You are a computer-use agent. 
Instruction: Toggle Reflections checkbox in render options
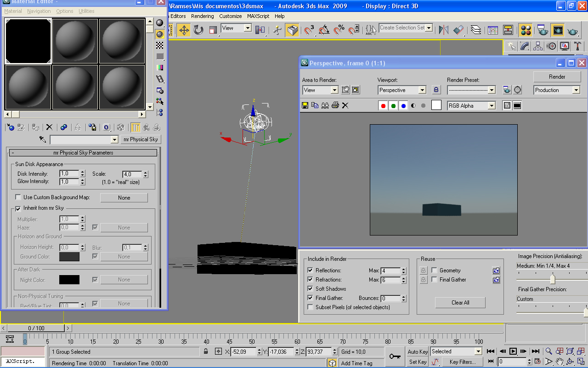click(311, 270)
